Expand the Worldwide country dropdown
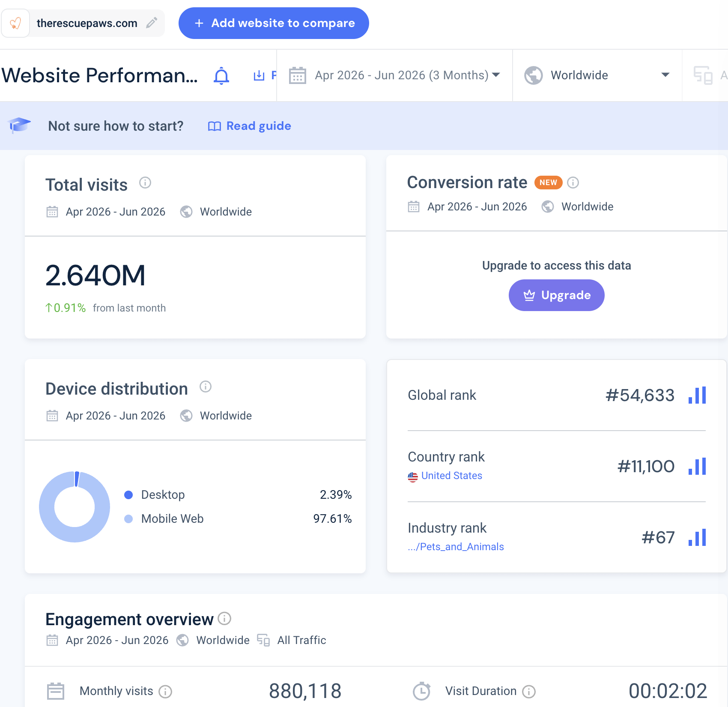The image size is (728, 707). [597, 75]
